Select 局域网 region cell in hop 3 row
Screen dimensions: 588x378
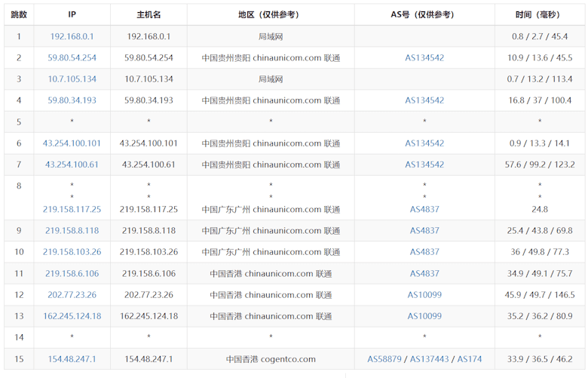point(271,79)
